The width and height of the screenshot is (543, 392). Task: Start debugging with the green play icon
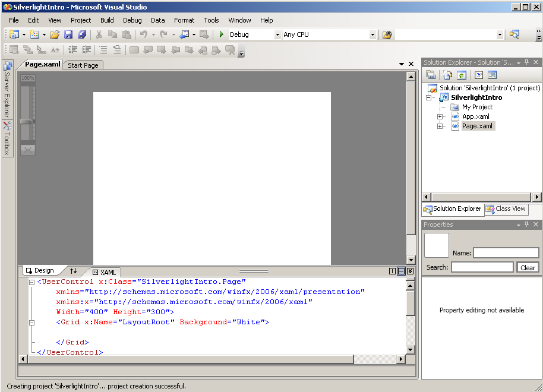[222, 34]
